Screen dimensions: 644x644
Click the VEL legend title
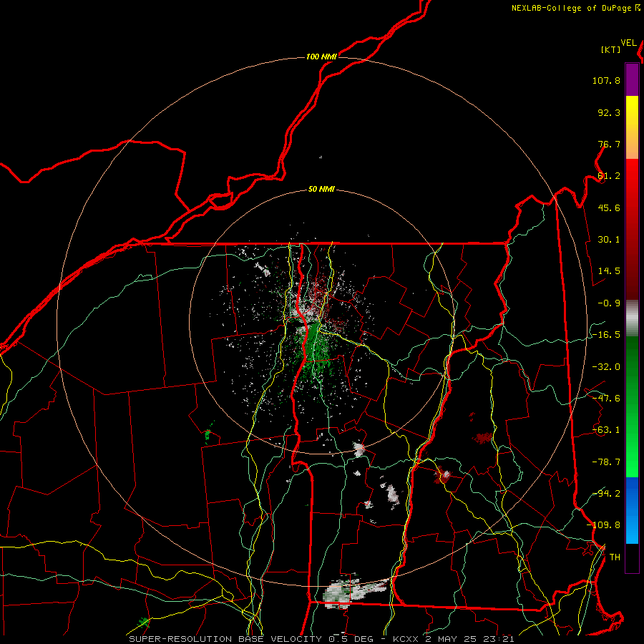[628, 43]
